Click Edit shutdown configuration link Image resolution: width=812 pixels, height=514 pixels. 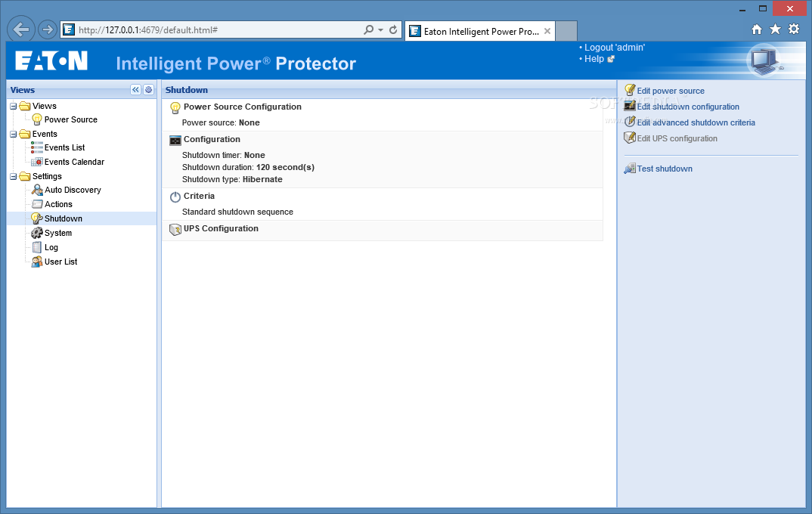point(688,107)
